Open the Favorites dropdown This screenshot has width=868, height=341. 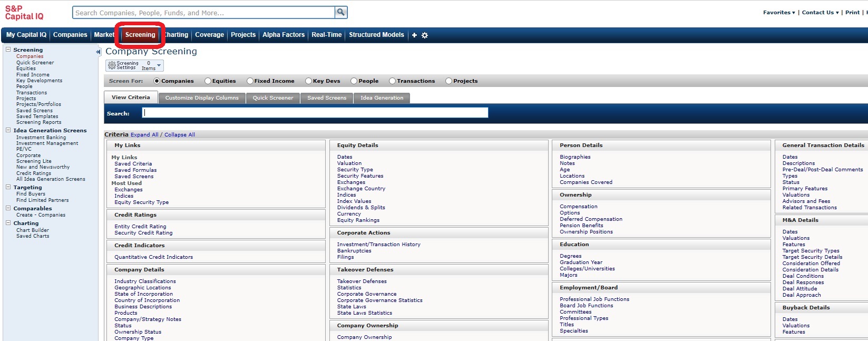point(779,13)
